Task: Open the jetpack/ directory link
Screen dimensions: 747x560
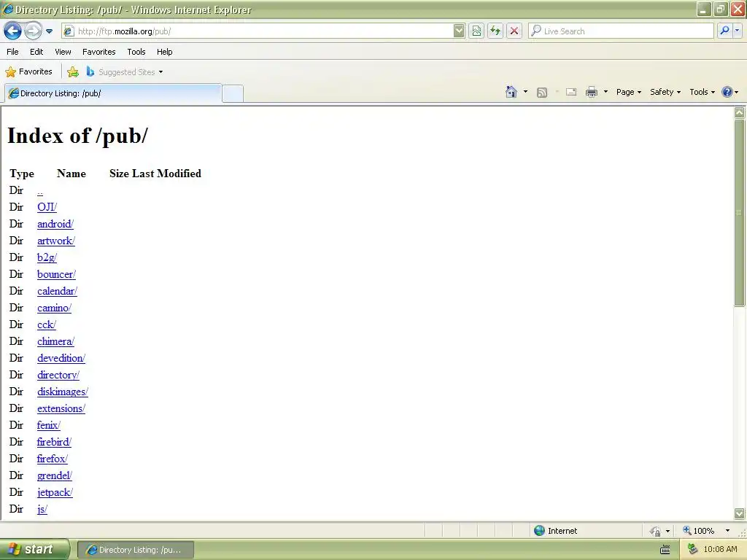Action: pos(55,492)
